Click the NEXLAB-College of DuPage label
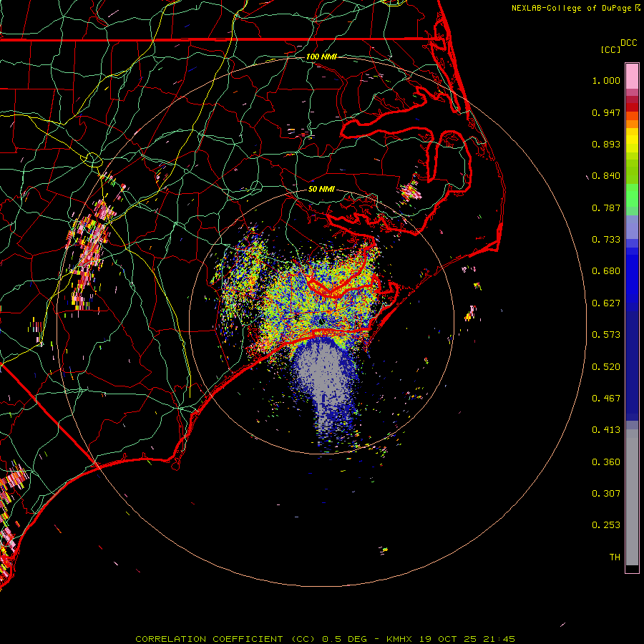The image size is (644, 644). (571, 8)
